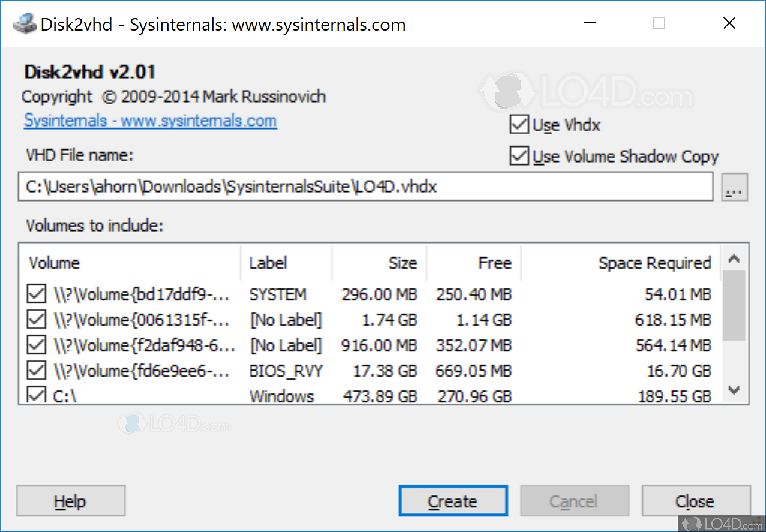The image size is (766, 532).
Task: Toggle the C:\ Windows volume checkbox
Action: (x=35, y=393)
